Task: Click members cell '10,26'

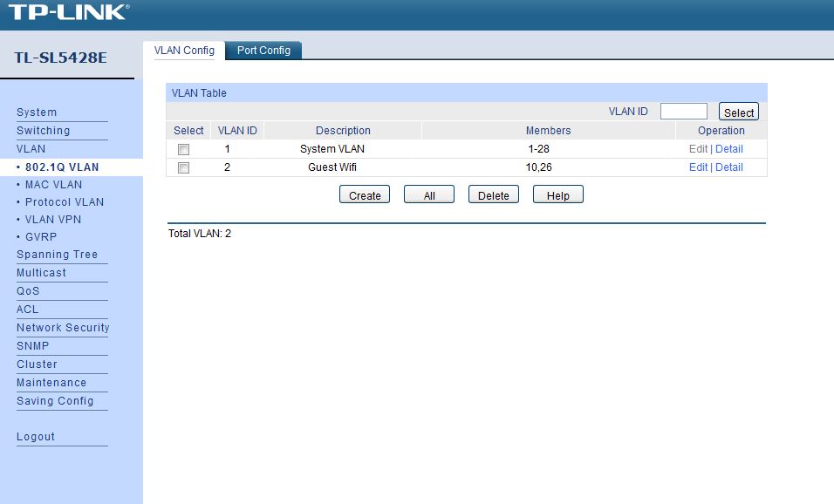Action: (539, 167)
